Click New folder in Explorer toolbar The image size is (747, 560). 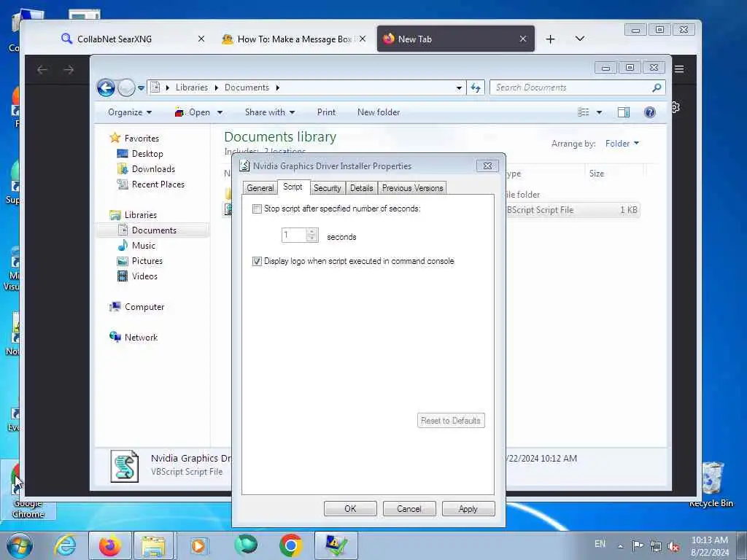[379, 112]
